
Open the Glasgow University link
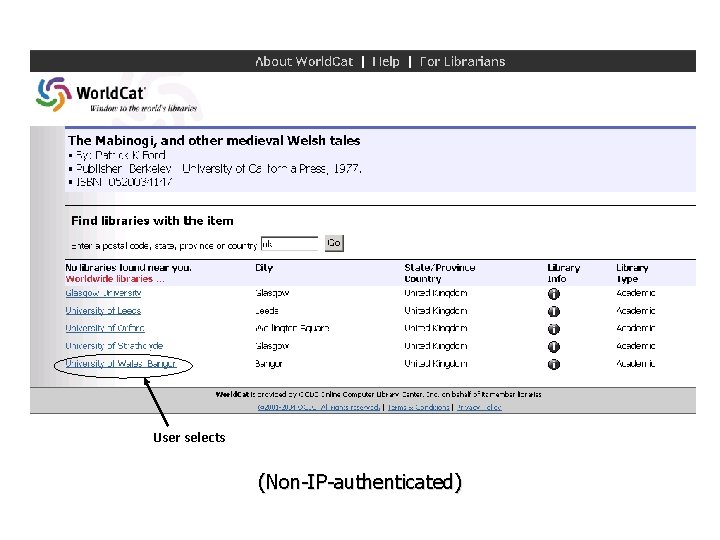[x=103, y=293]
